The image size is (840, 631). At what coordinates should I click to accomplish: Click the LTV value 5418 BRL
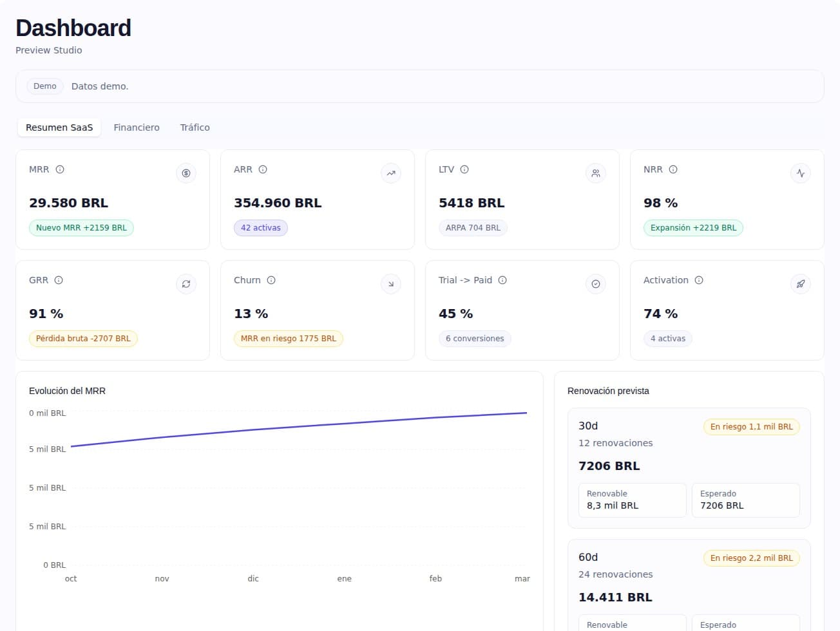472,203
